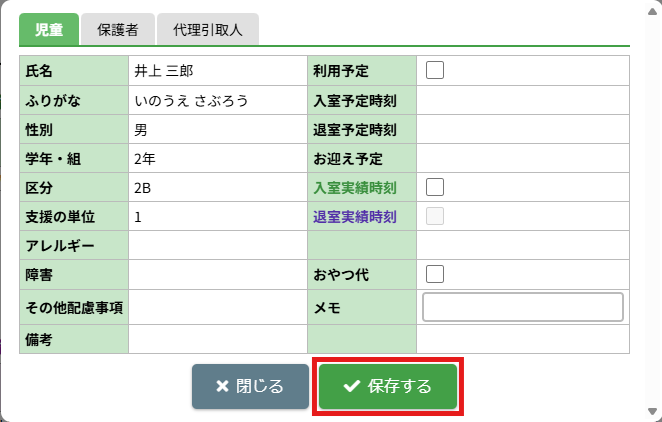Click the green 入室実績時刻 label
Viewport: 662px width, 422px height.
click(355, 188)
